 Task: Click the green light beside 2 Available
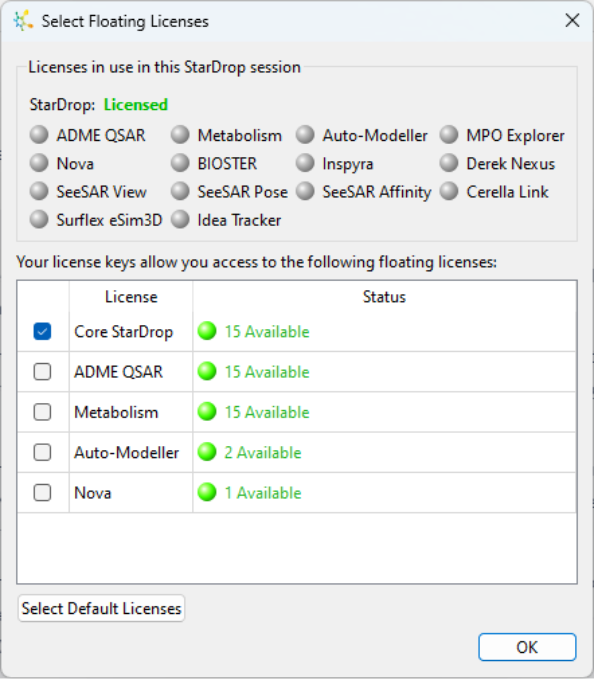[x=207, y=452]
